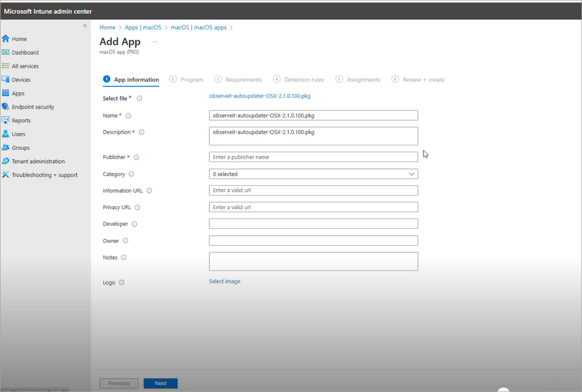
Task: Show info tooltip for Privacy URL
Action: click(x=137, y=207)
